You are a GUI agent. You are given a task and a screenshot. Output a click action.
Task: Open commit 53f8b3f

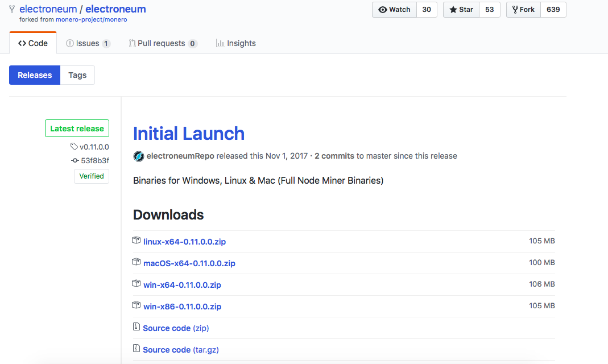click(95, 160)
